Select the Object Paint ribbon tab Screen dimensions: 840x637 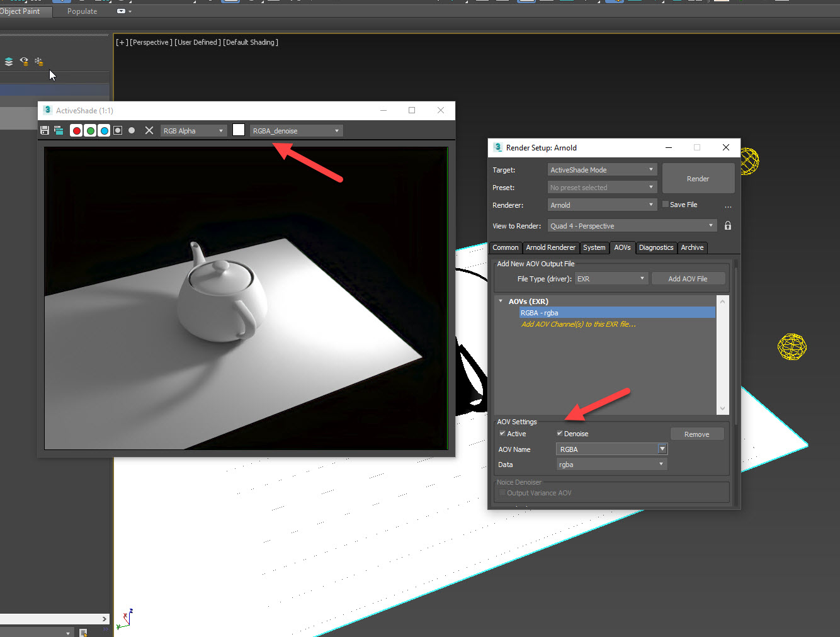(20, 11)
